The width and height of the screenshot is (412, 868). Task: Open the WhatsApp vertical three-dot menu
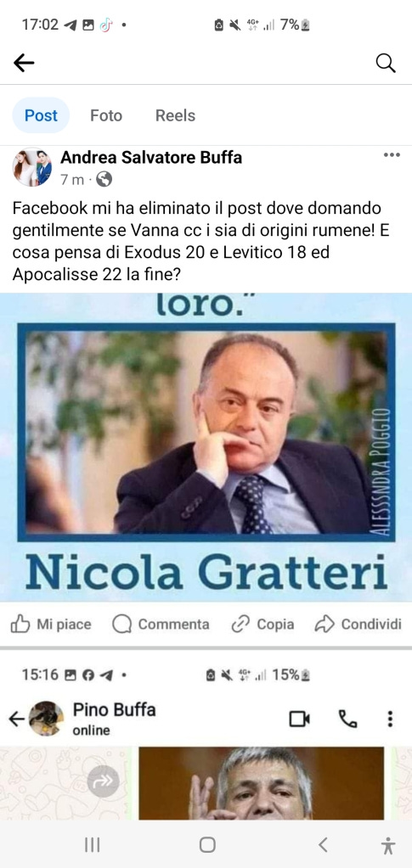click(x=391, y=719)
